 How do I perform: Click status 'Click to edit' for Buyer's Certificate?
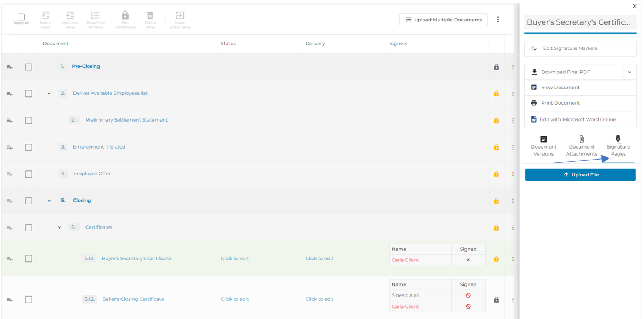234,259
